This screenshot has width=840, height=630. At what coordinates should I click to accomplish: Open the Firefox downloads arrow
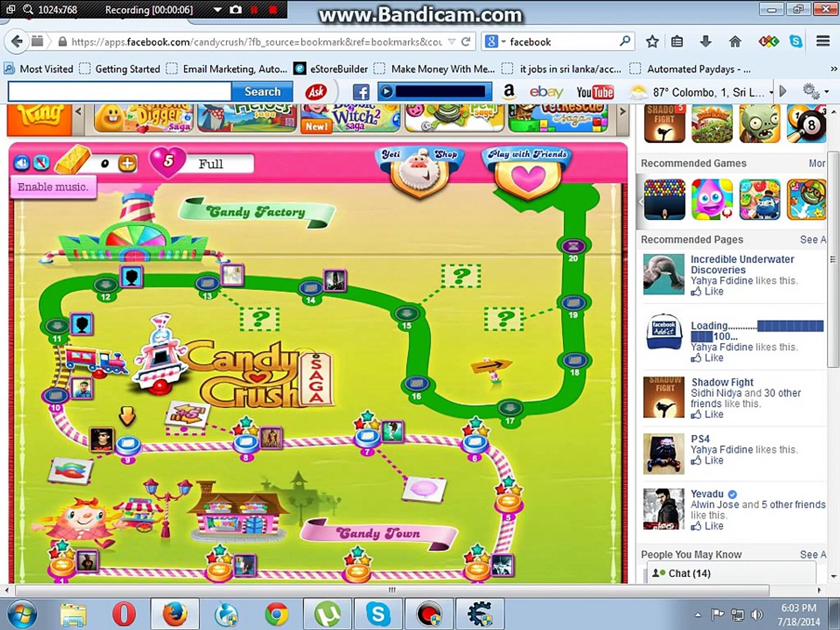tap(705, 41)
